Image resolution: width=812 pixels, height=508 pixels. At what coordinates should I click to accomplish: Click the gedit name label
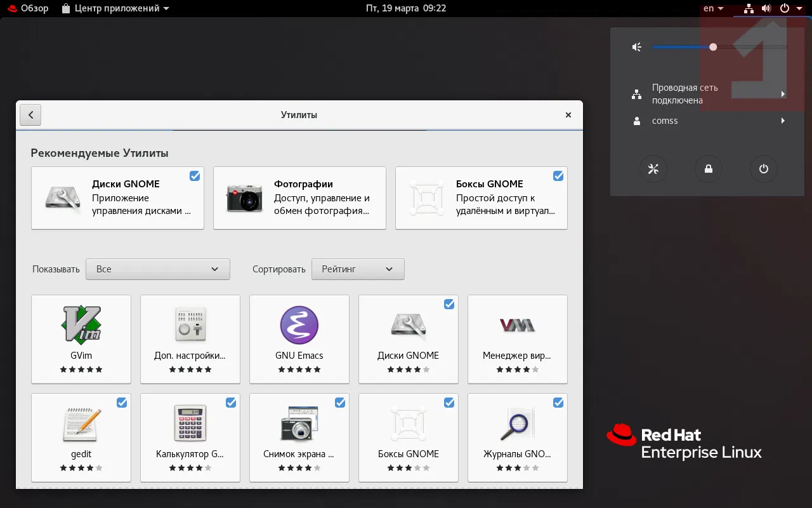point(81,454)
